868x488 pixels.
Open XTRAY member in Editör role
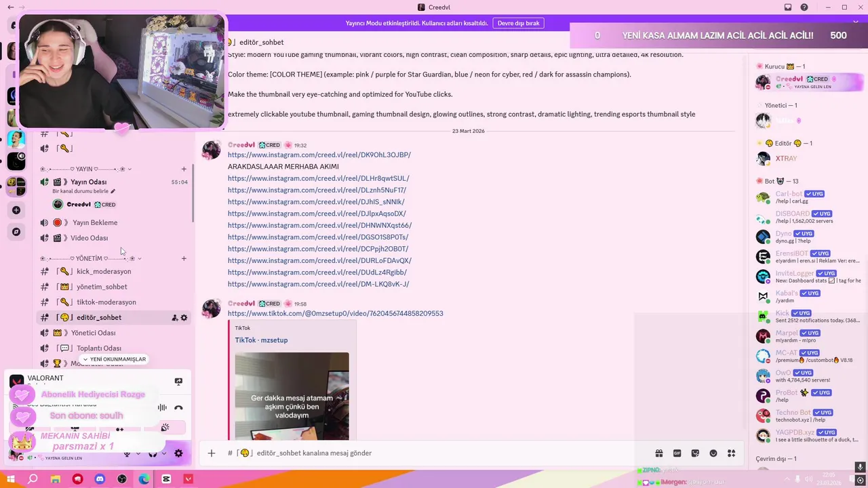pos(808,159)
